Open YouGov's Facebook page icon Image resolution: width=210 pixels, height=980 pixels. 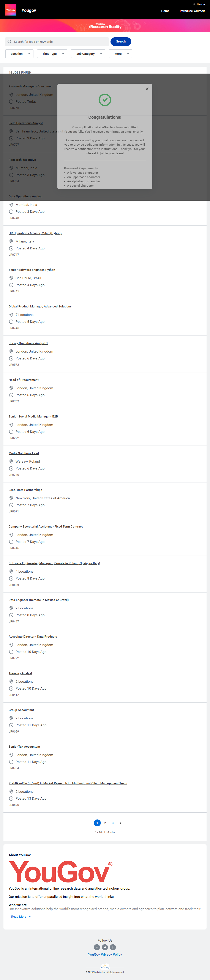pos(113,947)
